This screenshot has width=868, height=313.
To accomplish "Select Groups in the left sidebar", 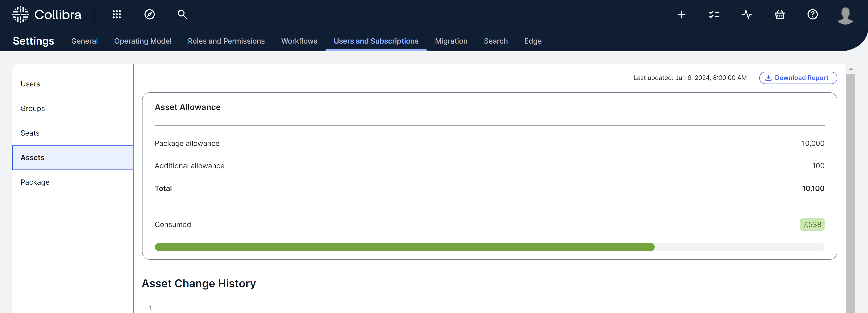I will [32, 108].
